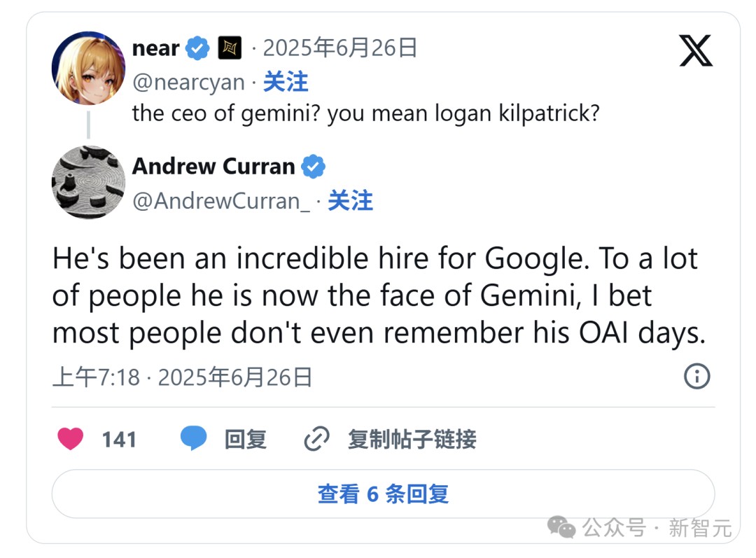Click the copy link chain icon
This screenshot has width=756, height=558.
tap(316, 439)
